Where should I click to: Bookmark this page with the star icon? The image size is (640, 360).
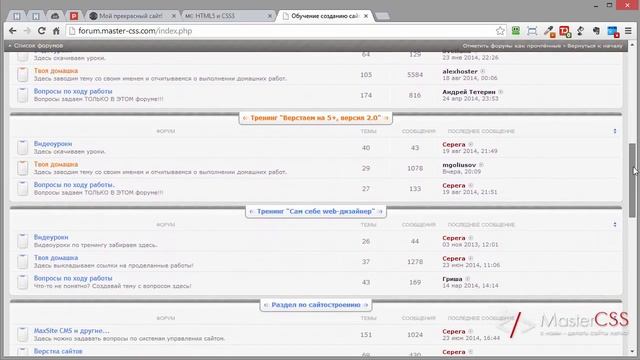pos(500,31)
